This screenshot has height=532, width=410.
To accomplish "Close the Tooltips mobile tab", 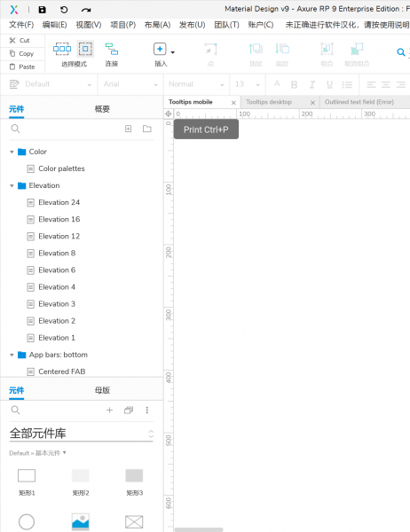I will coord(233,103).
